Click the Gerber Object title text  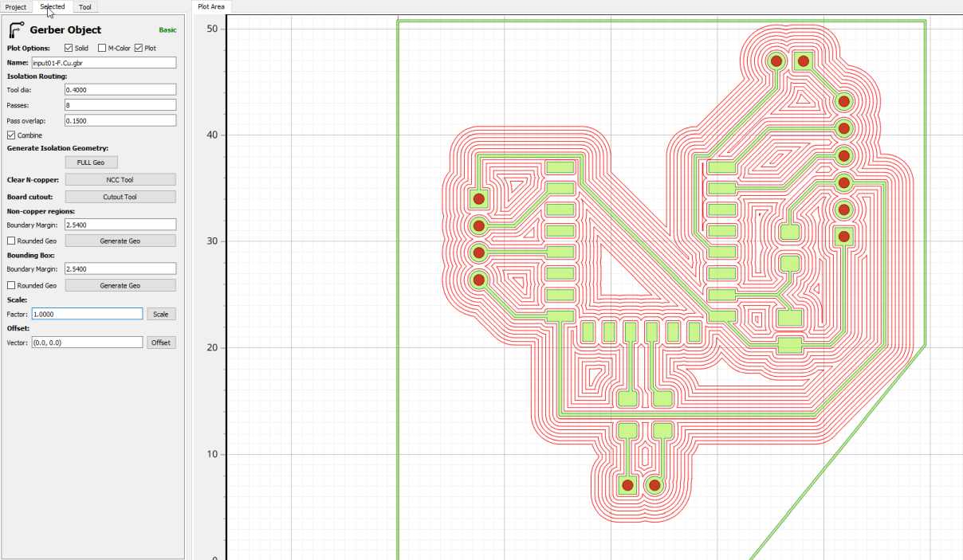tap(65, 30)
